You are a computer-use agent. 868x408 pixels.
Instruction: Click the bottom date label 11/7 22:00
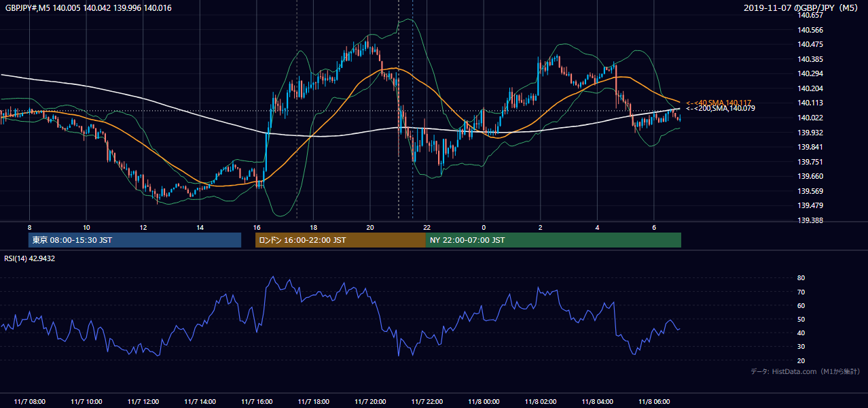click(x=427, y=402)
